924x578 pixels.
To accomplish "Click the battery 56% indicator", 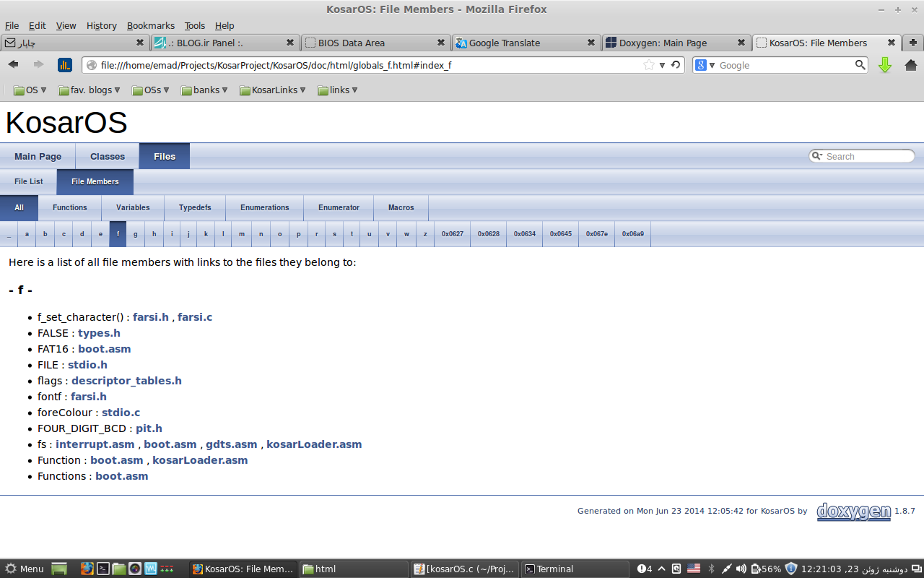I will tap(766, 569).
